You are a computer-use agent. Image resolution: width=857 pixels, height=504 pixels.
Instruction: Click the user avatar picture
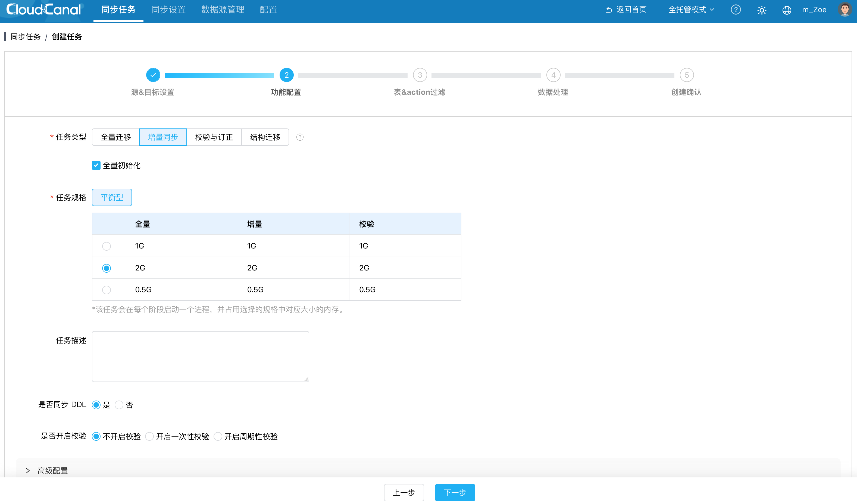[x=845, y=10]
